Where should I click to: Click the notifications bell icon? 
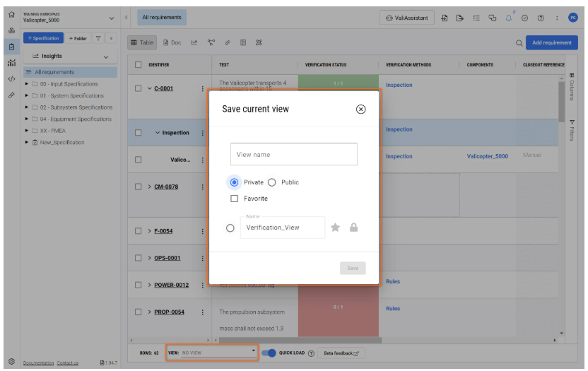tap(509, 18)
